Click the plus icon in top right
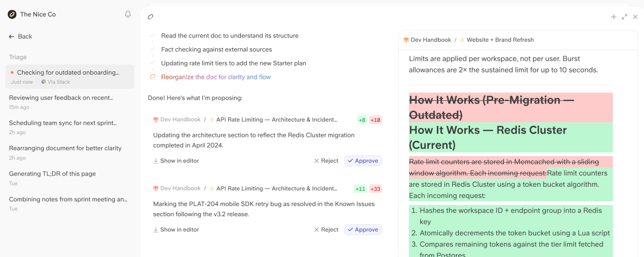The width and height of the screenshot is (644, 257). 614,17
